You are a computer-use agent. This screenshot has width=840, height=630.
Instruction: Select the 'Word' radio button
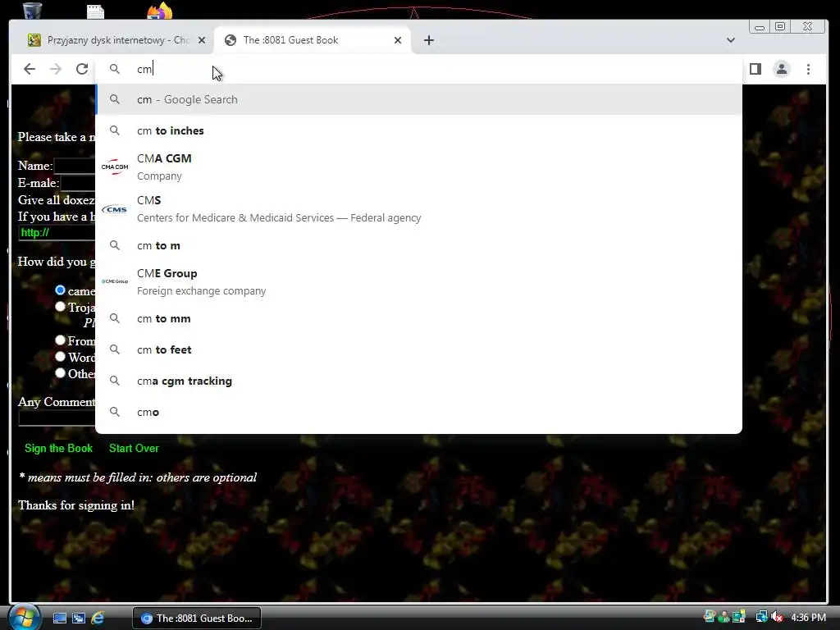coord(60,357)
